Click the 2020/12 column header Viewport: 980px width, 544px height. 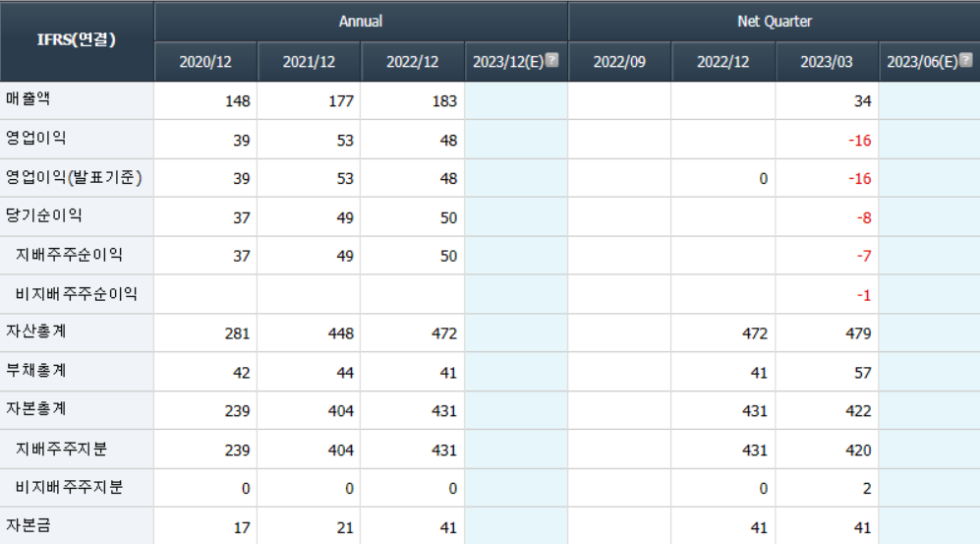point(205,62)
